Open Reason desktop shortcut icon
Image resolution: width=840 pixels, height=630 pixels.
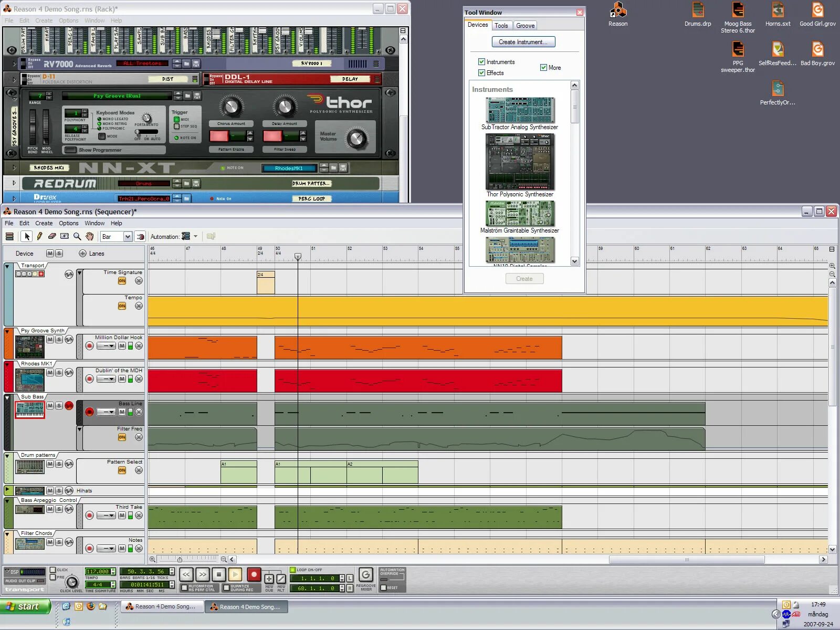(618, 10)
